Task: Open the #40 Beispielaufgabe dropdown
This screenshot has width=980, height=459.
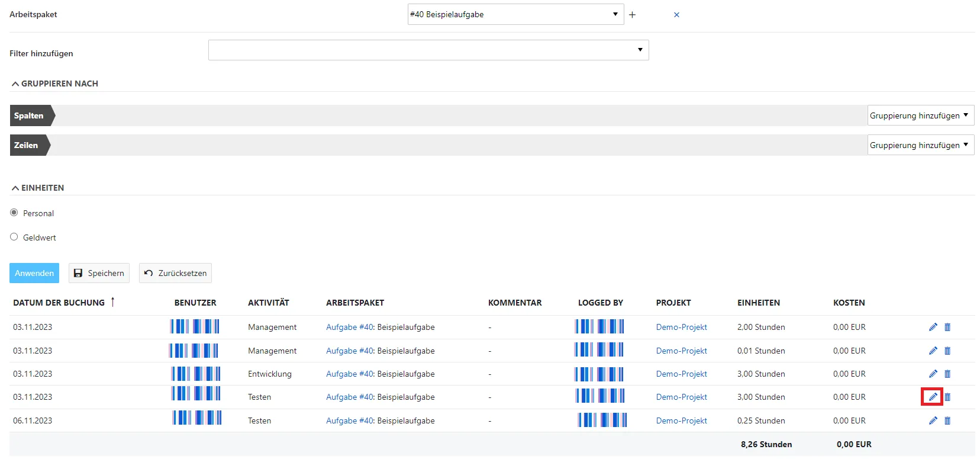Action: (x=515, y=14)
